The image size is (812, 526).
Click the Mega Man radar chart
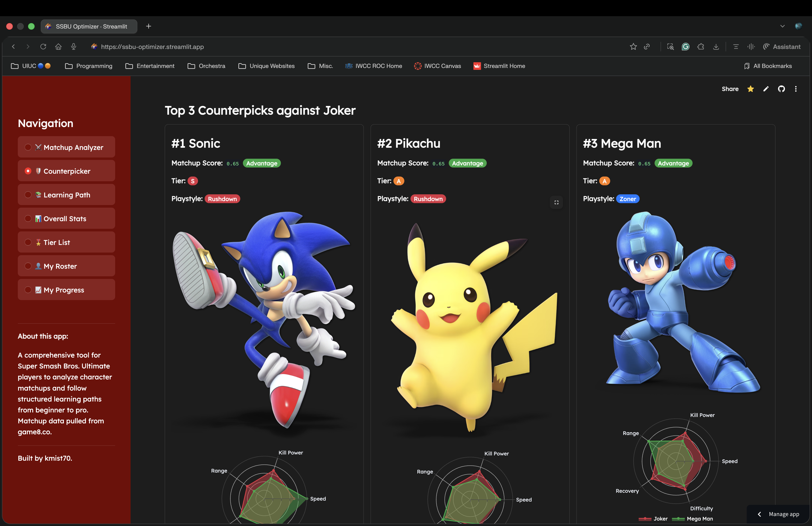(x=676, y=461)
